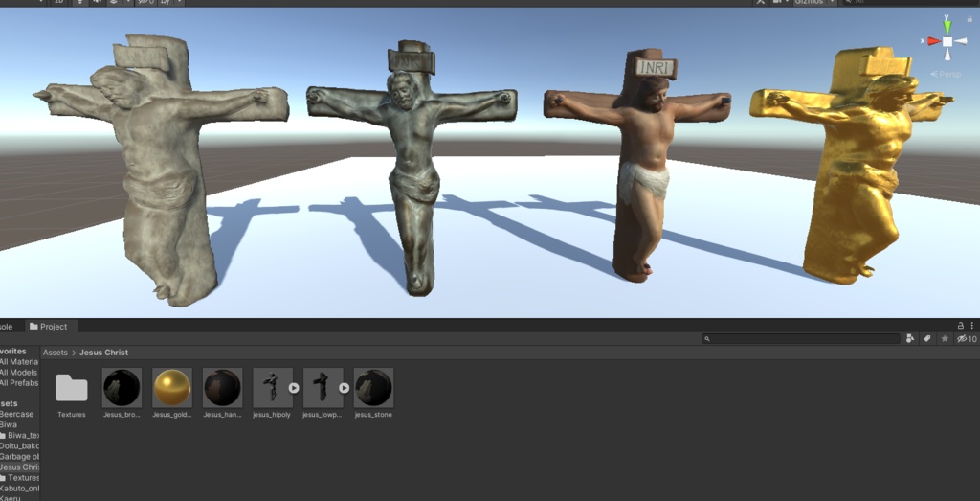Click the 'jesus_hipoly' file name label
Screen dimensions: 980x501
pyautogui.click(x=271, y=415)
